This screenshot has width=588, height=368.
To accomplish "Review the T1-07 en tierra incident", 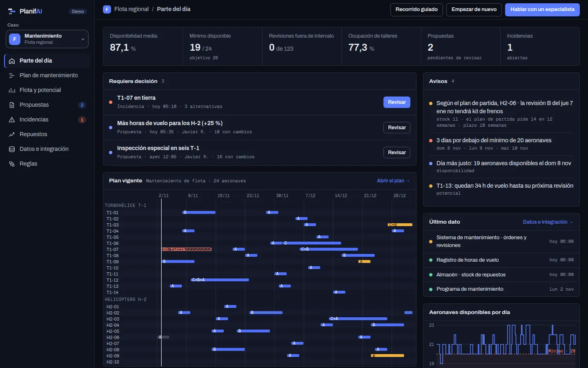I will click(x=397, y=102).
